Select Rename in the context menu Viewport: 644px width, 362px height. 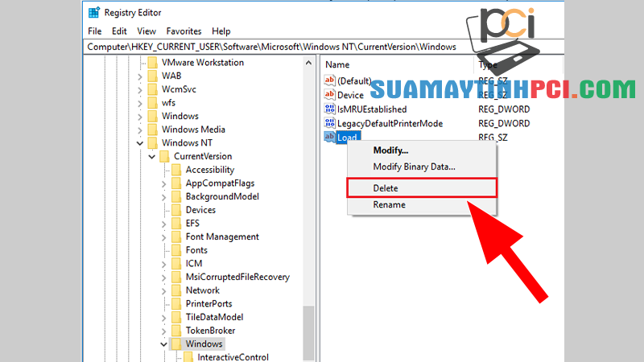click(x=389, y=204)
